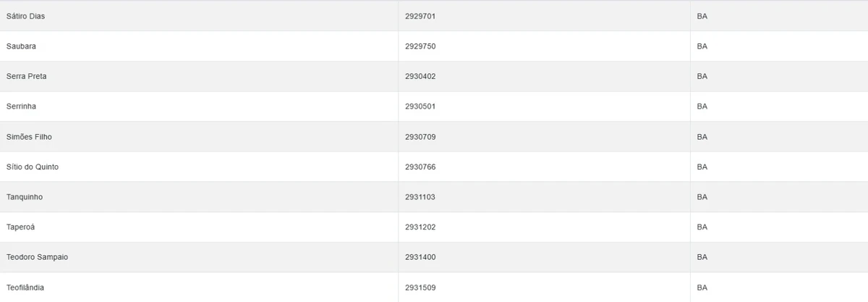Image resolution: width=868 pixels, height=302 pixels.
Task: Select code 2930501 for Serrinha
Action: [x=420, y=106]
